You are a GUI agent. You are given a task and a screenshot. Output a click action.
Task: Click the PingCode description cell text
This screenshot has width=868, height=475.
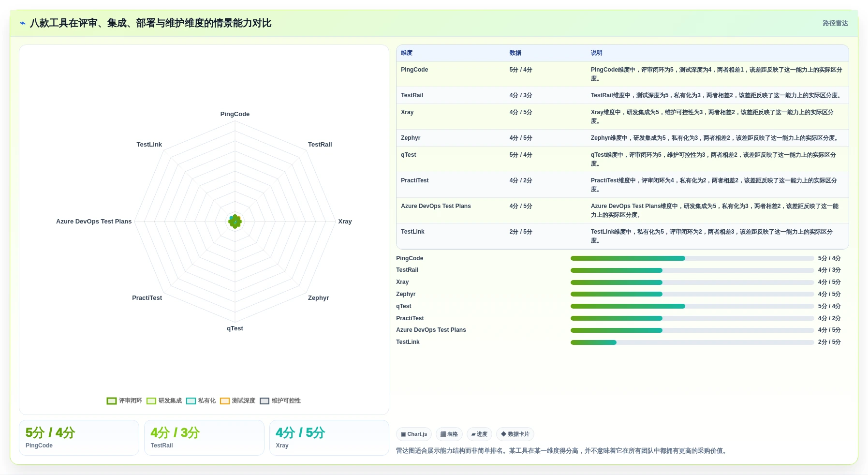[716, 74]
